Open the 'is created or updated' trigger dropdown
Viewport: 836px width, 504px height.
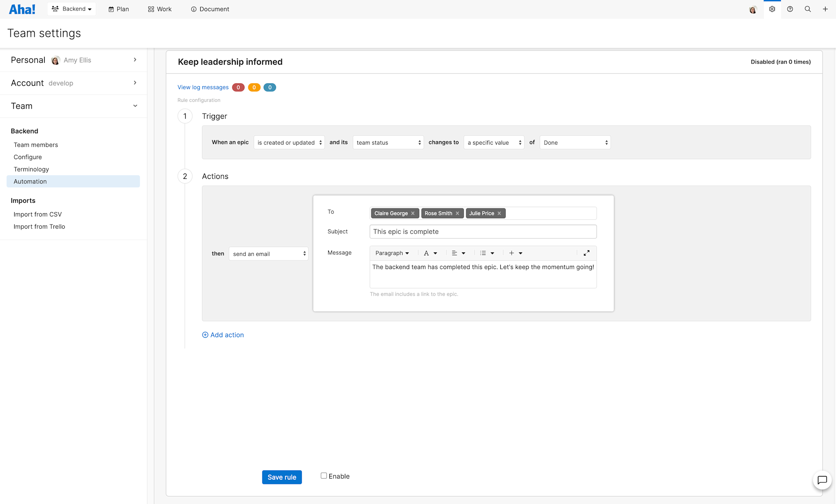click(x=289, y=142)
